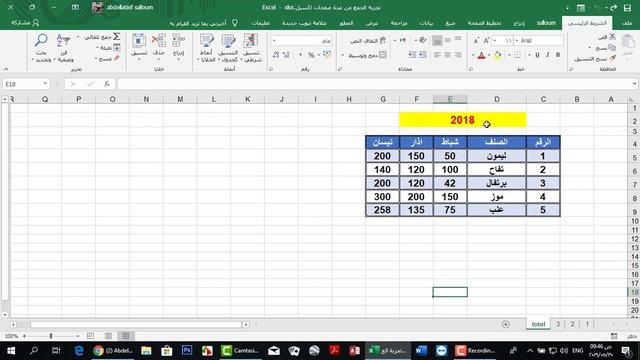Select the yellow 2018 title cell
The height and width of the screenshot is (360, 640).
click(463, 120)
